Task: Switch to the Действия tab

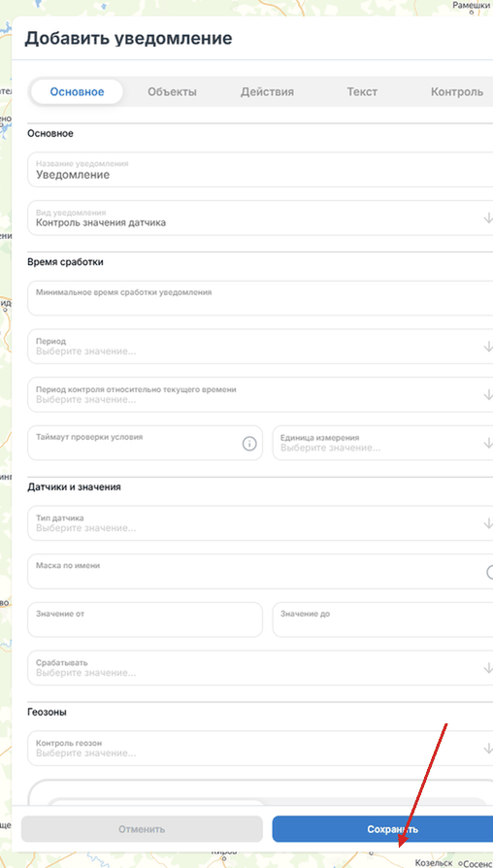Action: (x=267, y=92)
